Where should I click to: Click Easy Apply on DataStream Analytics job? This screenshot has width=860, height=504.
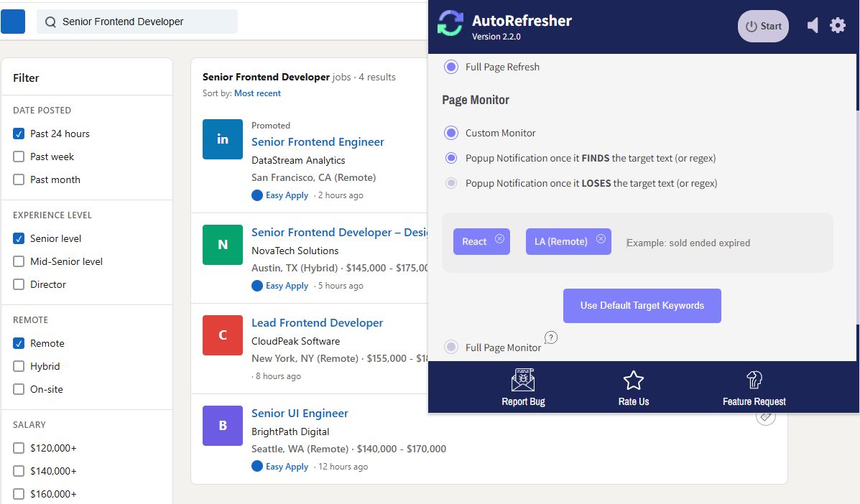(x=287, y=195)
